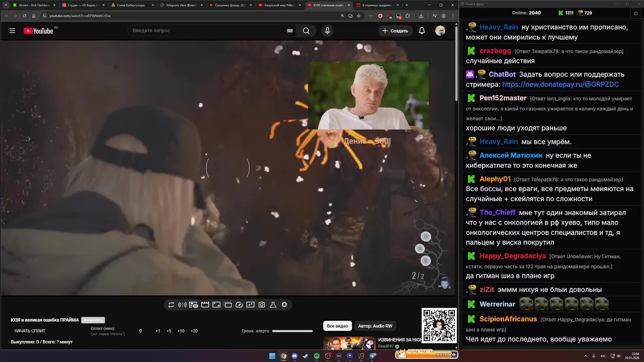Click the ScipionAfricanus username in chat
The height and width of the screenshot is (362, 644).
pyautogui.click(x=508, y=319)
